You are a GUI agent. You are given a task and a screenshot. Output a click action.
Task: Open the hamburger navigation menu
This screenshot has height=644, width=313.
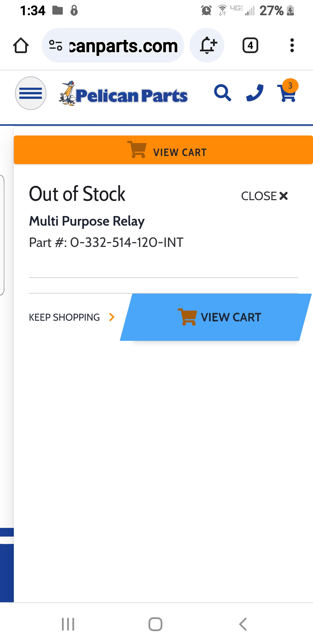(x=30, y=93)
